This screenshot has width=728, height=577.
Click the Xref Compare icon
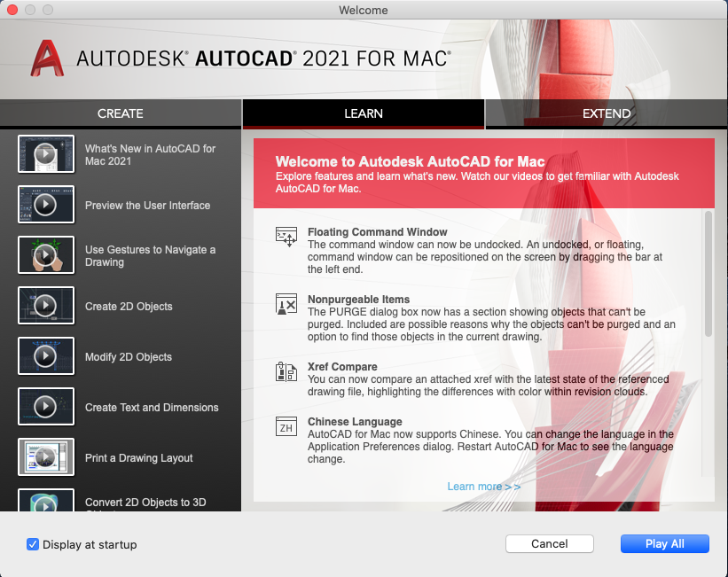pyautogui.click(x=286, y=372)
